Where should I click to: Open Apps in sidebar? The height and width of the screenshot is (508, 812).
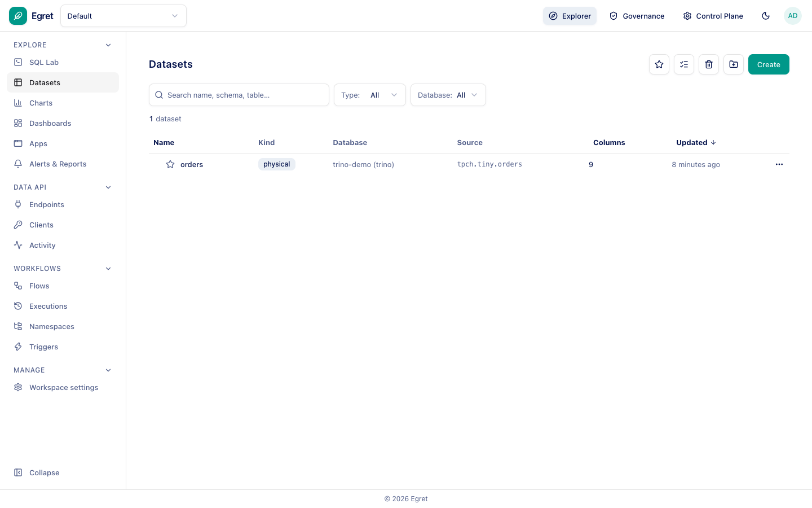coord(63,143)
